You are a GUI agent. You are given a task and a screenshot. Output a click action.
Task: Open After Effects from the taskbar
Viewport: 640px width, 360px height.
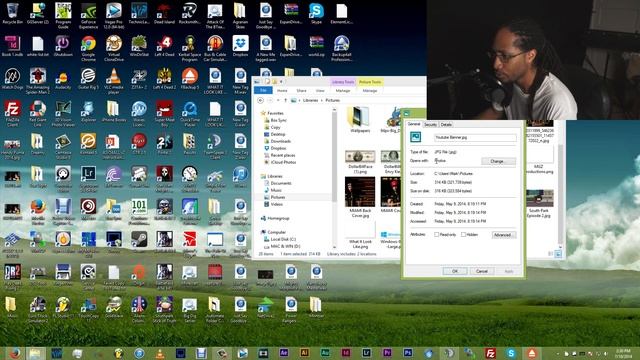pos(284,352)
